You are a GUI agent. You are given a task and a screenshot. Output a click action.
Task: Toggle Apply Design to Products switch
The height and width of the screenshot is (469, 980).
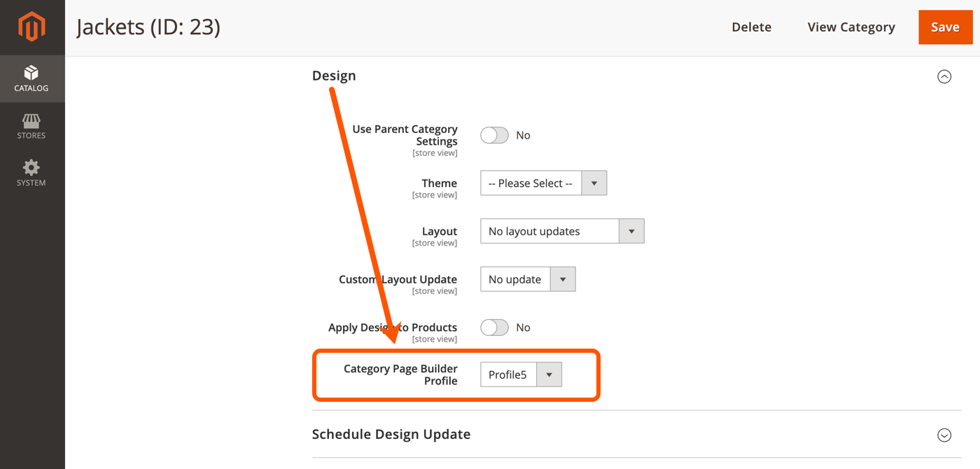pyautogui.click(x=494, y=328)
